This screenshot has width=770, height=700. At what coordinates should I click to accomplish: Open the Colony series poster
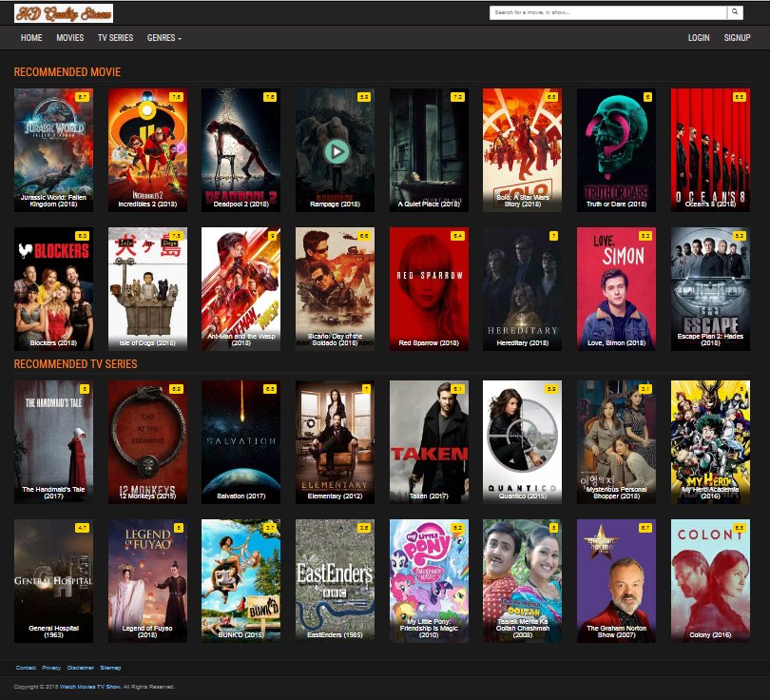(x=710, y=581)
